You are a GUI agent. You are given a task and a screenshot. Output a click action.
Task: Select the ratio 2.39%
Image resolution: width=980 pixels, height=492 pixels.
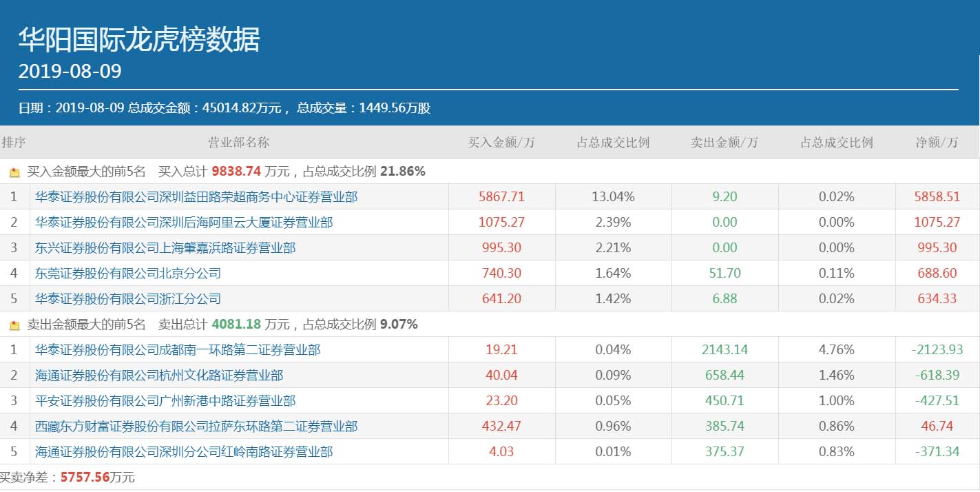(613, 223)
